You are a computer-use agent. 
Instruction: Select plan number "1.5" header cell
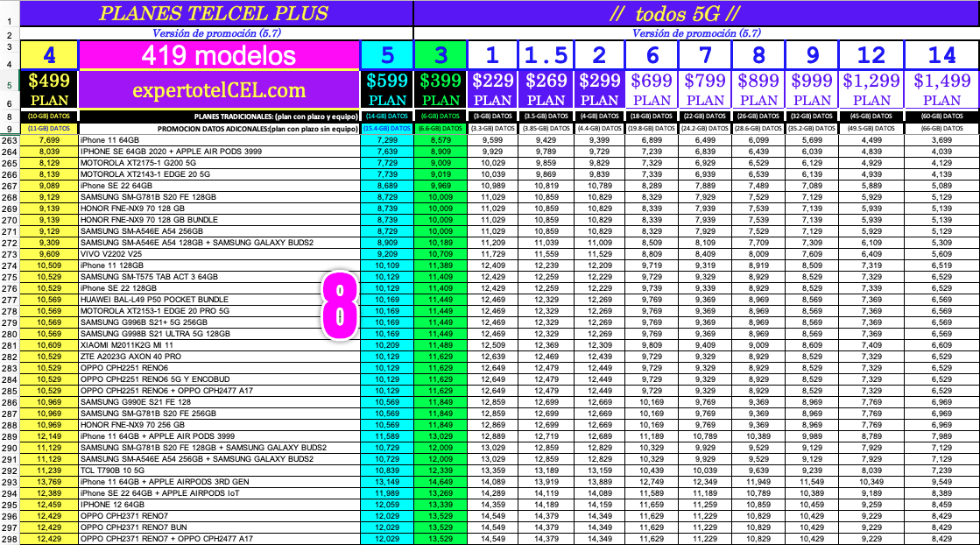(546, 55)
